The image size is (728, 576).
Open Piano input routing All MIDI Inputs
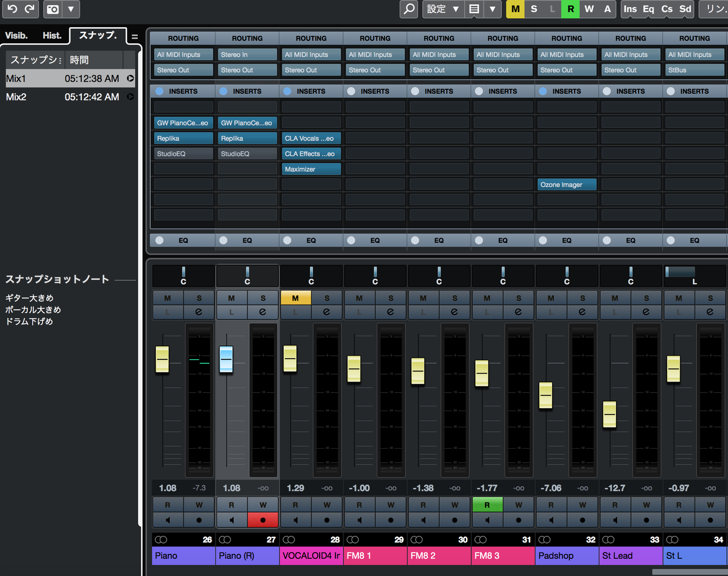(183, 55)
